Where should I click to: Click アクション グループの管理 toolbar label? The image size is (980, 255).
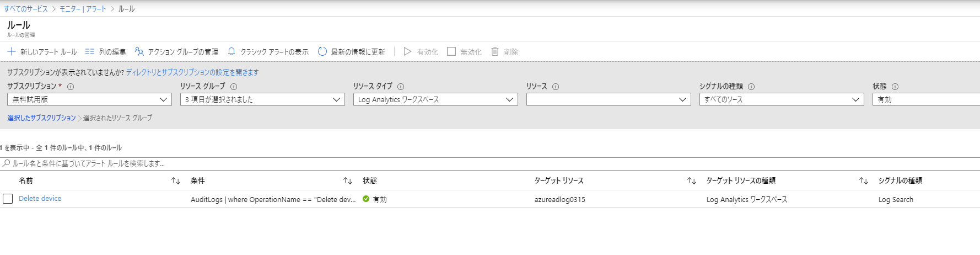point(183,52)
